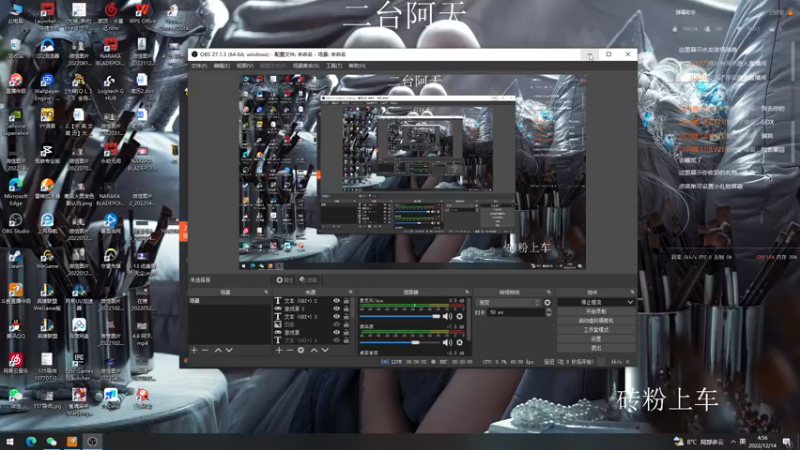This screenshot has width=800, height=450.
Task: Open 工具(T) menu in OBS
Action: (x=334, y=66)
